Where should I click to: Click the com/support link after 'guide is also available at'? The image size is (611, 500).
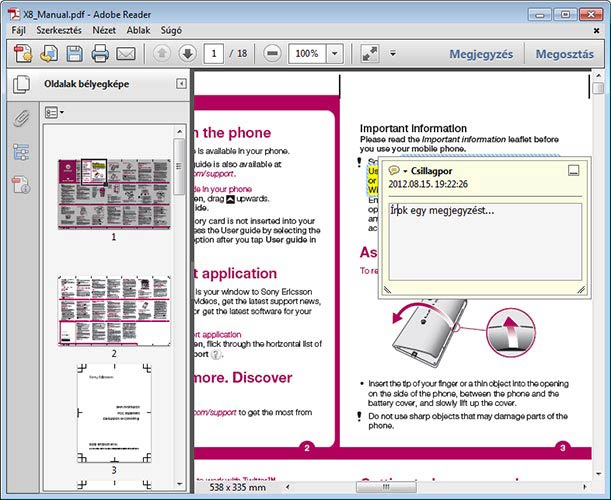(x=214, y=174)
